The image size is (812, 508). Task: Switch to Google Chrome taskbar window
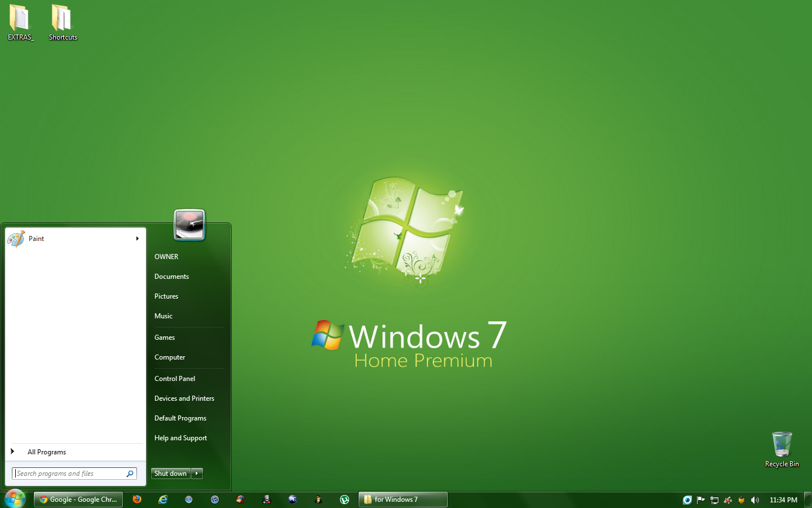pos(78,500)
